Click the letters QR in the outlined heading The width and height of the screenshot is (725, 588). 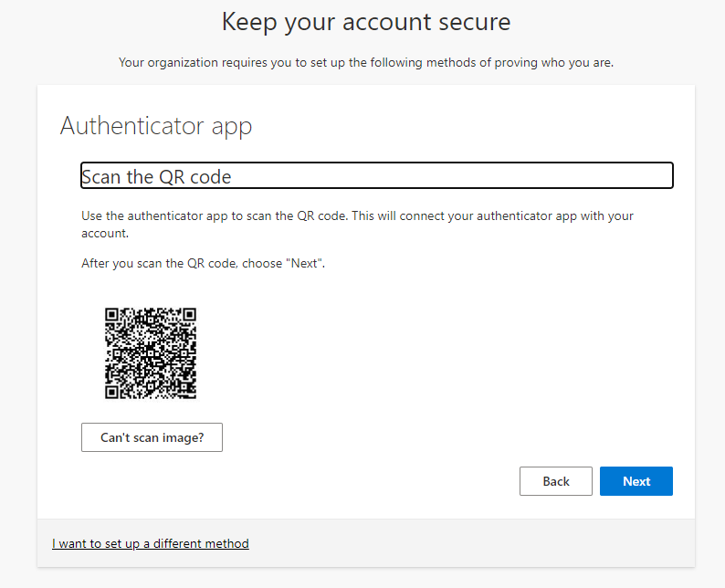click(172, 177)
